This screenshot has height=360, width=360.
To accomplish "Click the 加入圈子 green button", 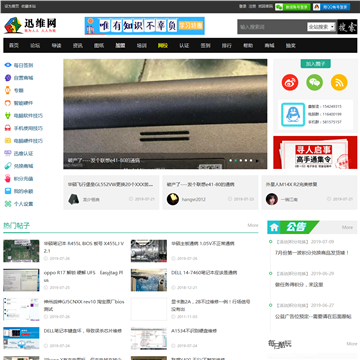I will click(x=316, y=63).
